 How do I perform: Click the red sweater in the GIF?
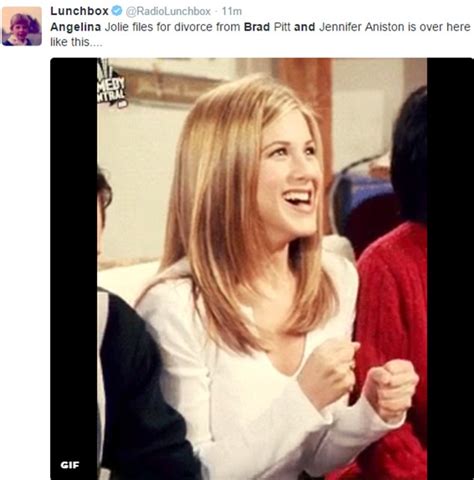(393, 333)
